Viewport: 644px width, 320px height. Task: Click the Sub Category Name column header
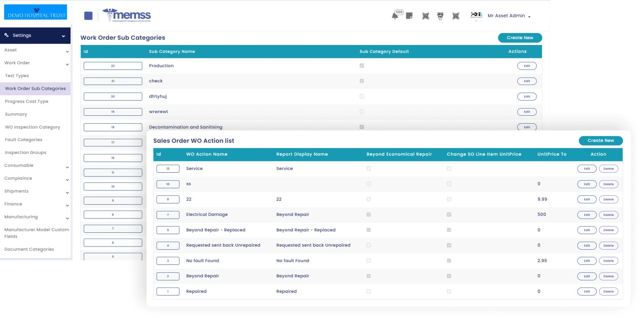coord(172,52)
